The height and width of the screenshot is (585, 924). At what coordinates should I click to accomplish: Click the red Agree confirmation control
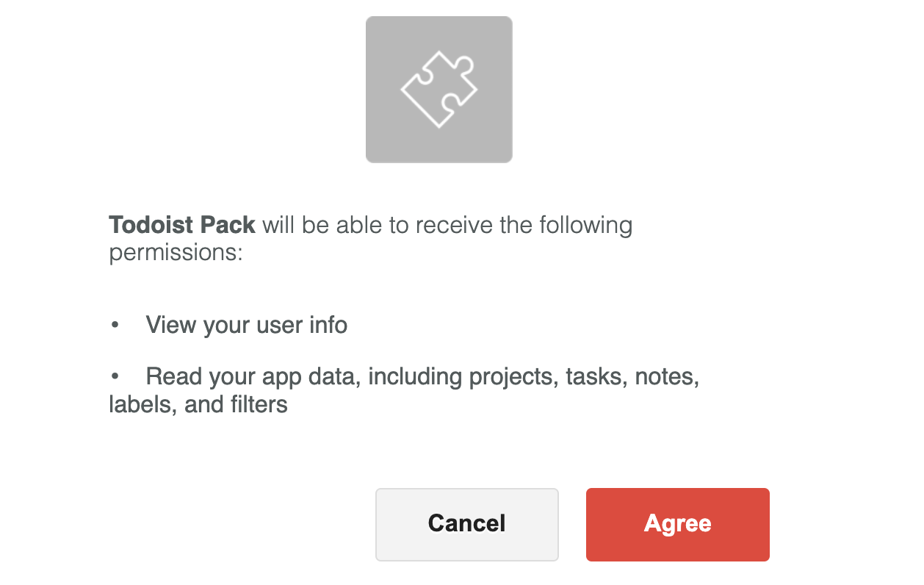click(676, 524)
